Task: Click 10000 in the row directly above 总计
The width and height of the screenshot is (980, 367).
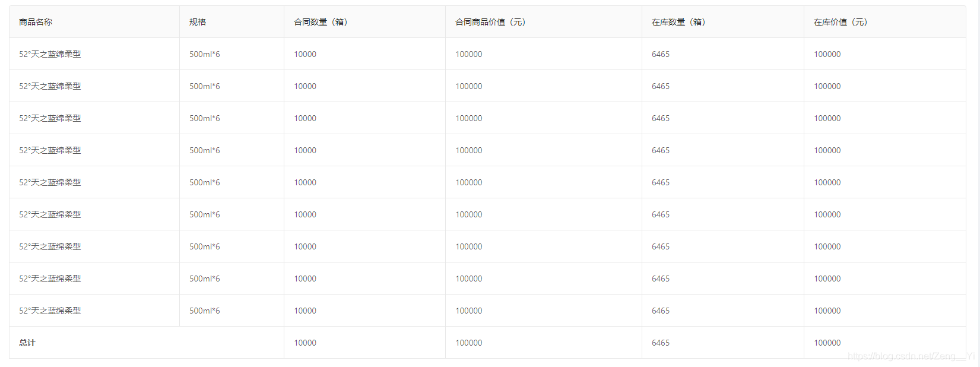Action: [x=305, y=311]
